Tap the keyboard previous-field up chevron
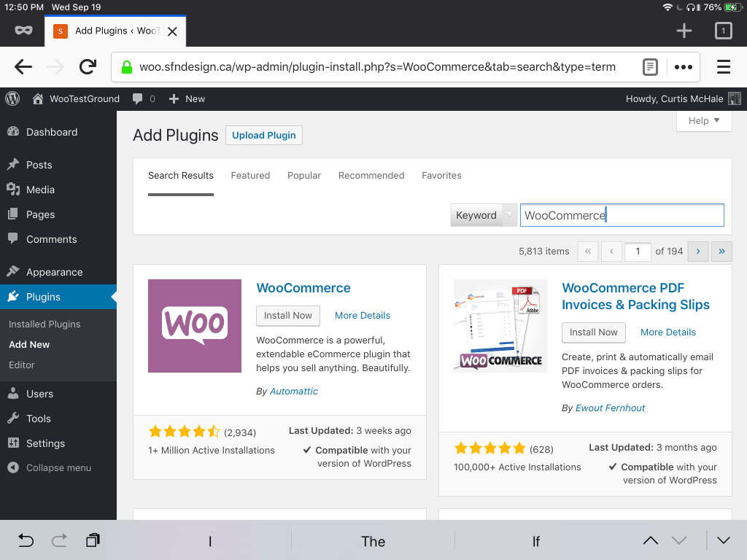This screenshot has height=560, width=747. [x=650, y=540]
